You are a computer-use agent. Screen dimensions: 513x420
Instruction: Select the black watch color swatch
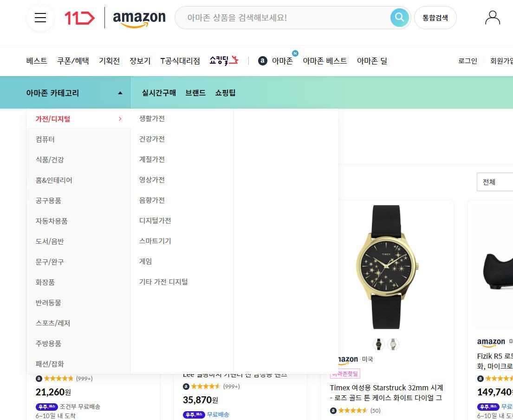[378, 344]
